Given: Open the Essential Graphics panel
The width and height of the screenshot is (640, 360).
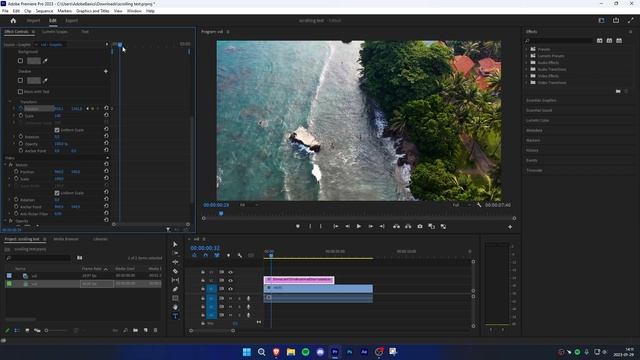Looking at the screenshot, I should [x=541, y=100].
